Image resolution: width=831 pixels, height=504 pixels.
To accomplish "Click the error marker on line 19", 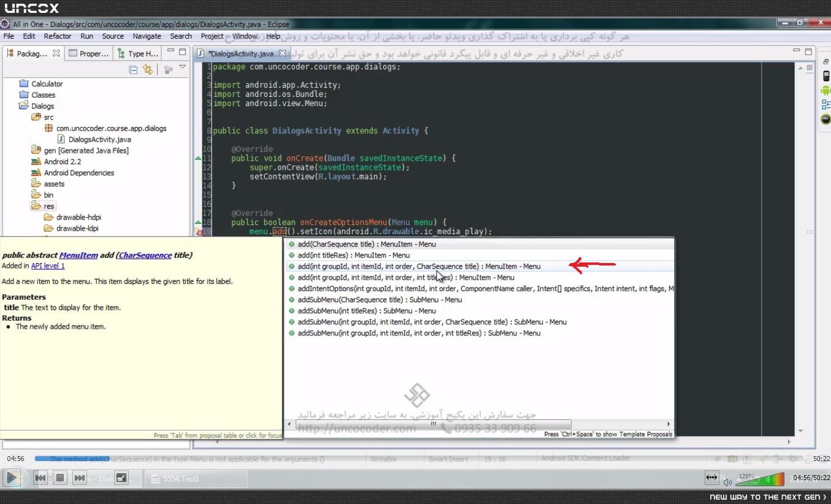I will click(198, 232).
